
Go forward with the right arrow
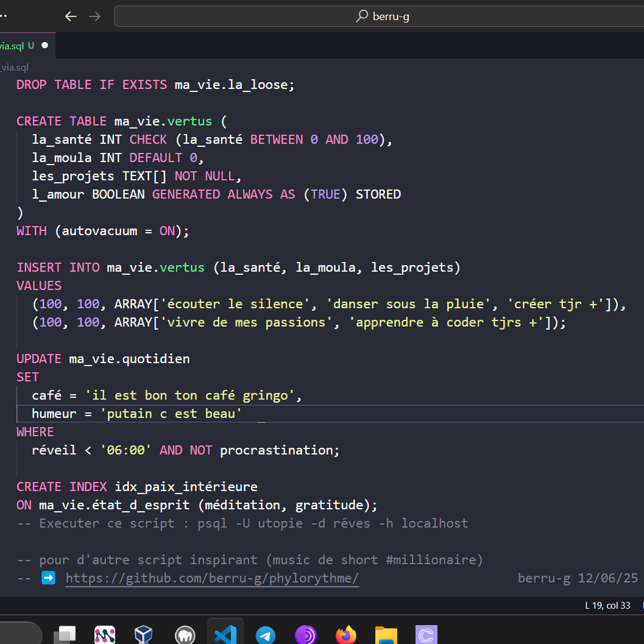coord(95,16)
